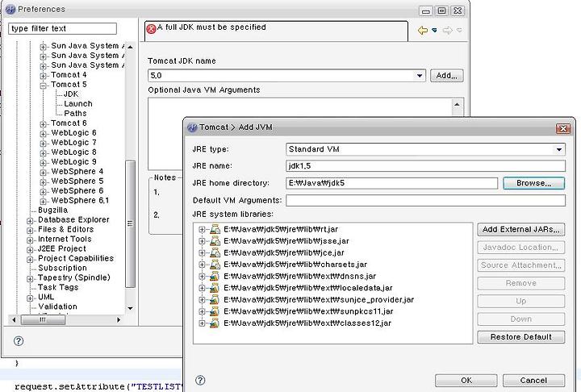
Task: Click the charsets.jar library icon
Action: [x=215, y=265]
